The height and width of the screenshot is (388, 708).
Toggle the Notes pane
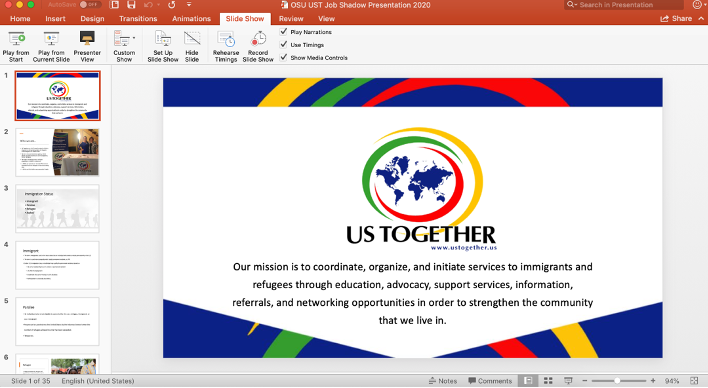point(443,381)
